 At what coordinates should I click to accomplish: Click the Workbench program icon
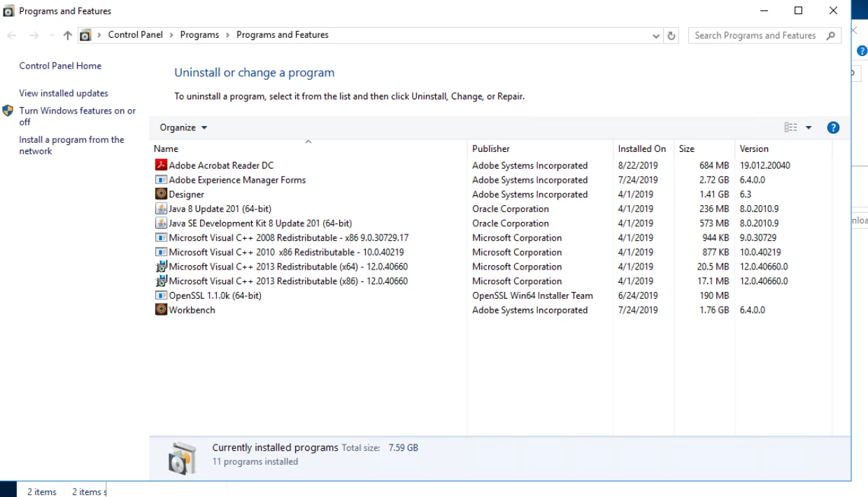[161, 310]
